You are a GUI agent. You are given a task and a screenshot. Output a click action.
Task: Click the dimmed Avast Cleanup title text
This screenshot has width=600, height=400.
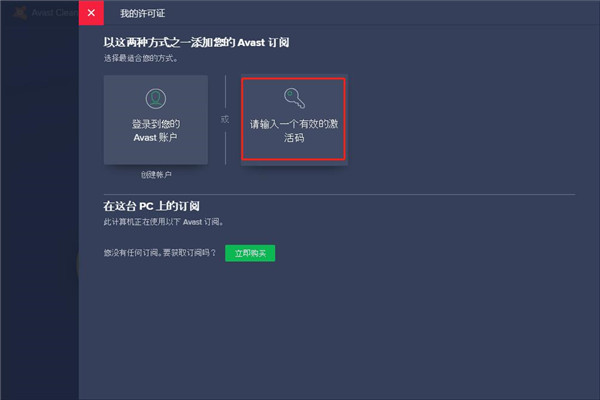point(55,13)
